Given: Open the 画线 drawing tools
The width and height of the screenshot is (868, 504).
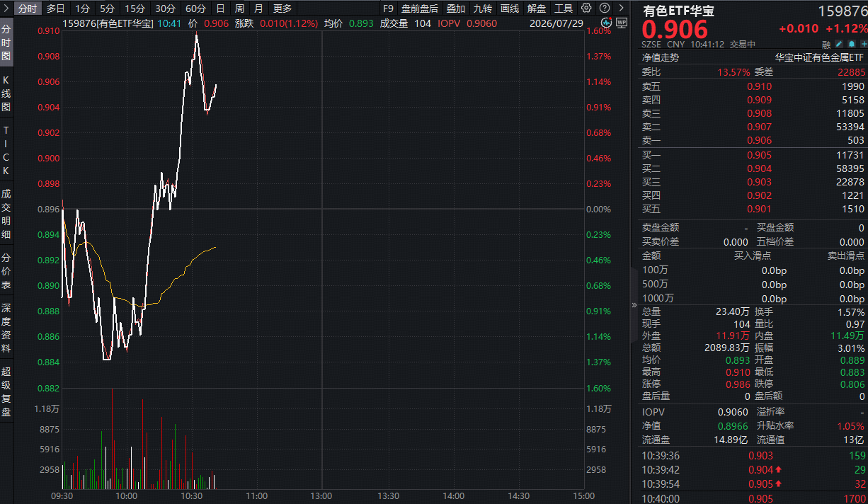Looking at the screenshot, I should pyautogui.click(x=510, y=8).
